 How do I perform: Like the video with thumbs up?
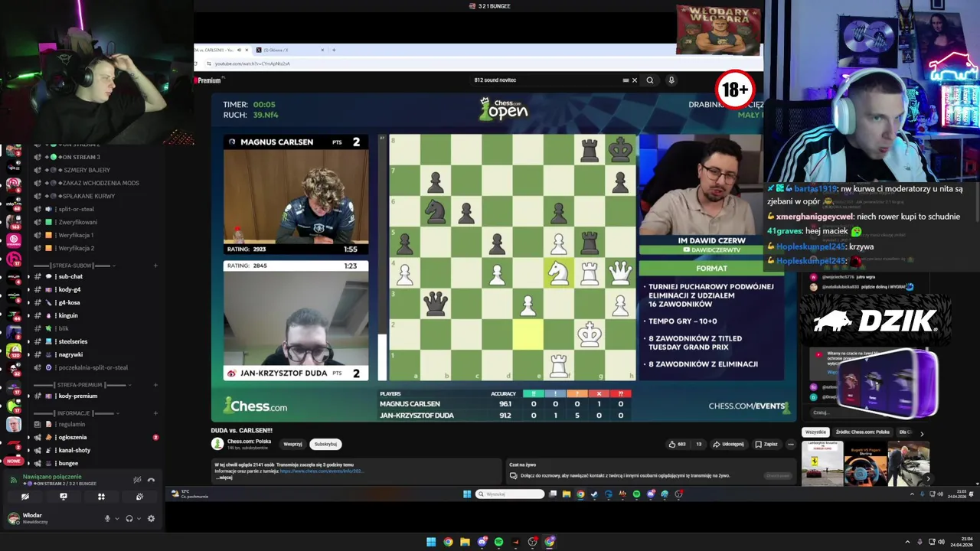677,444
